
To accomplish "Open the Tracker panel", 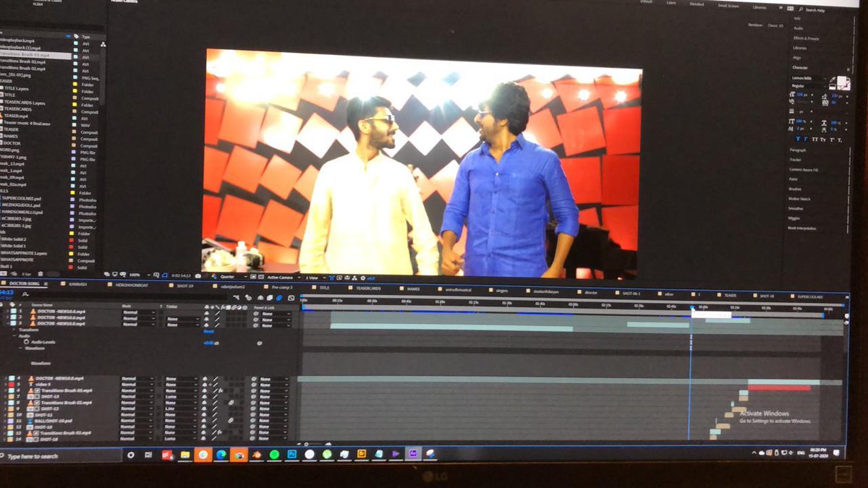I will [795, 160].
